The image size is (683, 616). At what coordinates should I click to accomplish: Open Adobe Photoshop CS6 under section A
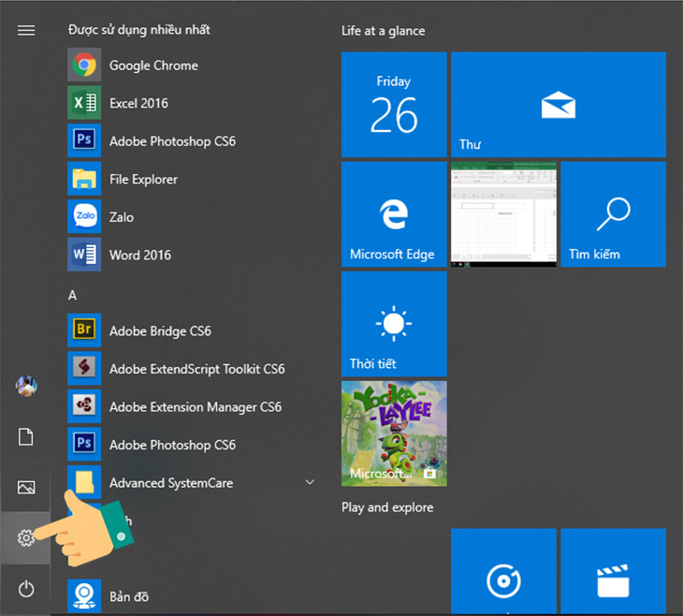click(x=84, y=445)
